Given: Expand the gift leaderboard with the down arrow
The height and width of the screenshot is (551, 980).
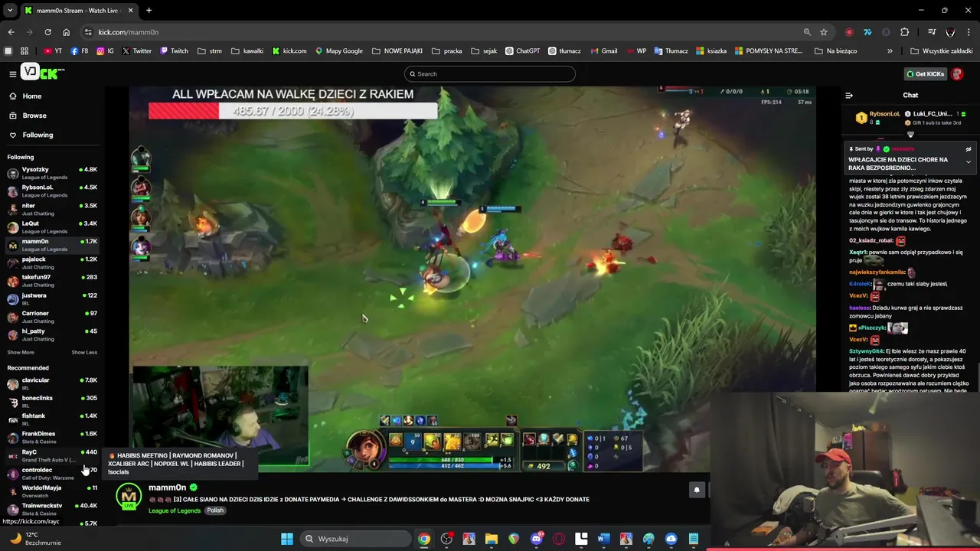Looking at the screenshot, I should click(910, 134).
